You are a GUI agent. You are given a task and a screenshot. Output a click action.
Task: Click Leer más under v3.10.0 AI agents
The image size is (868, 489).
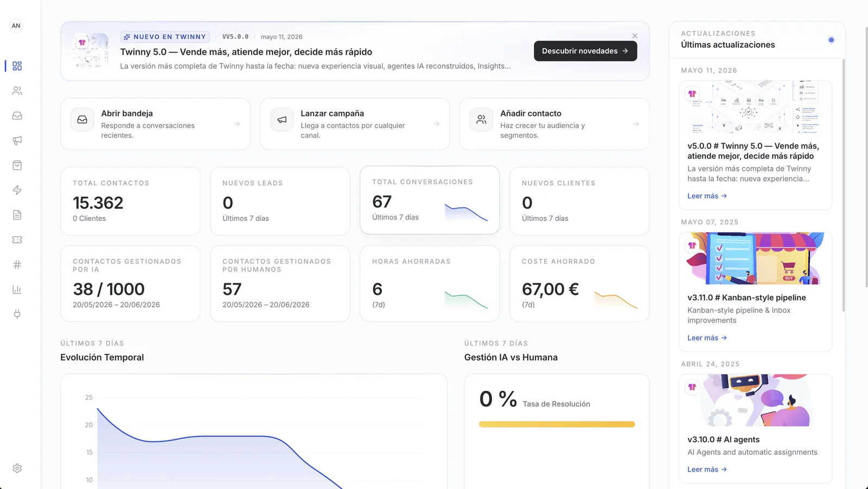tap(707, 469)
